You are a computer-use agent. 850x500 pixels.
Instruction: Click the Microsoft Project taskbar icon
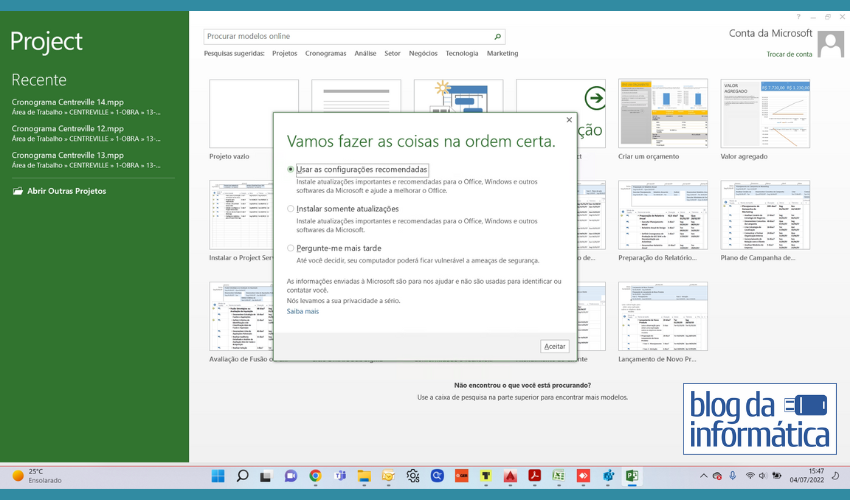click(632, 476)
